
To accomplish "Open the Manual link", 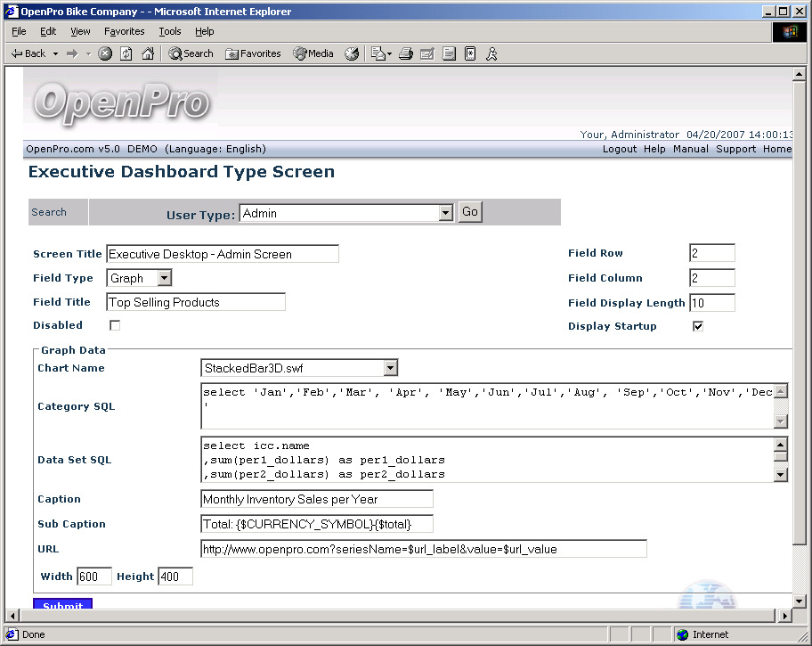I will [690, 149].
